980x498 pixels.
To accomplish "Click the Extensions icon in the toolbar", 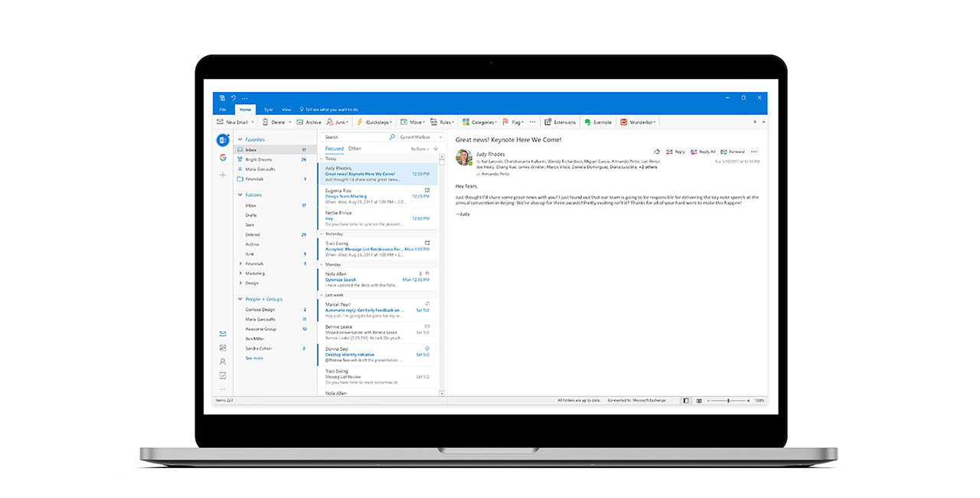I will [560, 122].
